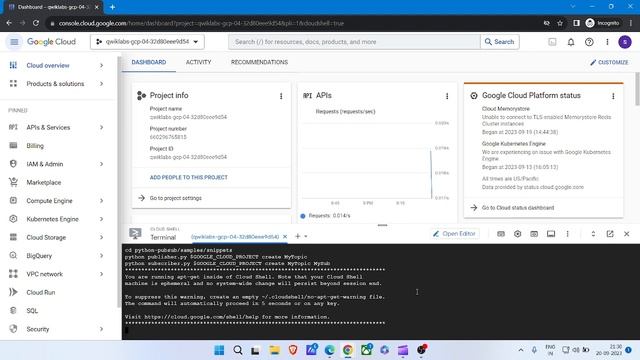Open the Windows Start menu

pyautogui.click(x=219, y=350)
